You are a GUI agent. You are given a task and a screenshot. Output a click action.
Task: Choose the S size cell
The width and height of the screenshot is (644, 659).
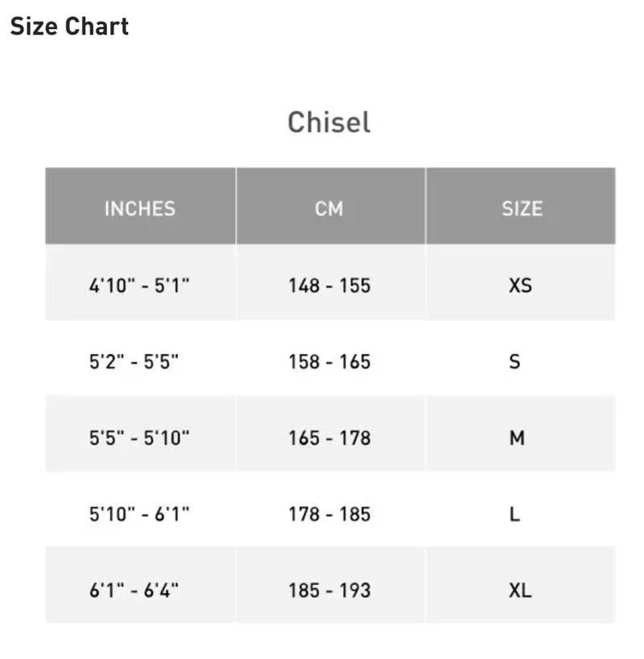[x=515, y=361]
